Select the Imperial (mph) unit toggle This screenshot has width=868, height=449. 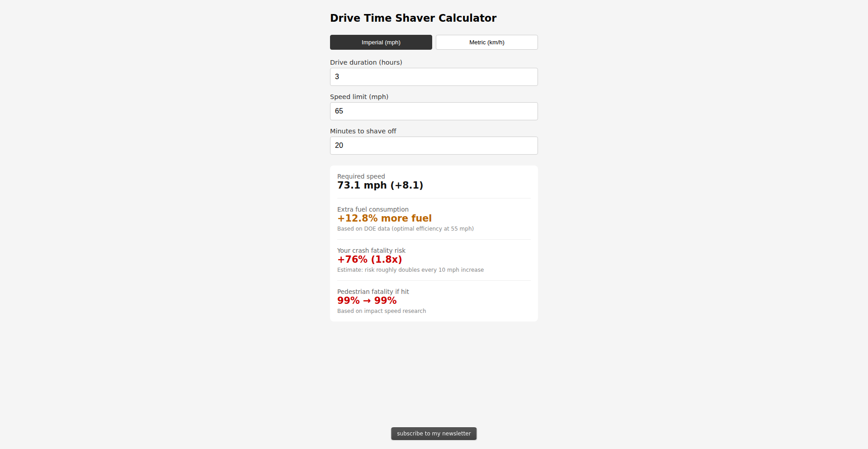tap(381, 43)
